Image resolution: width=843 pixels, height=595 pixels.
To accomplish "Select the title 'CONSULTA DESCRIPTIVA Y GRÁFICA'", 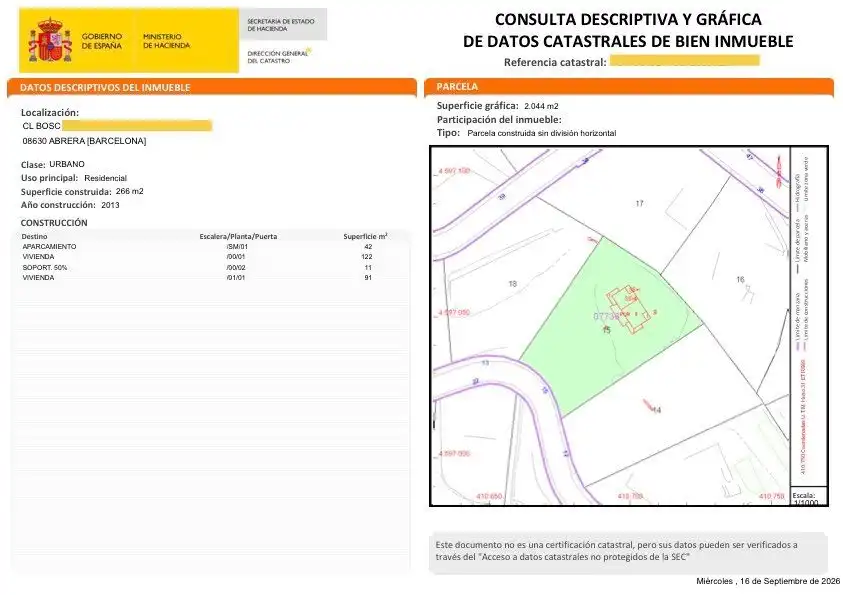I will [x=628, y=19].
